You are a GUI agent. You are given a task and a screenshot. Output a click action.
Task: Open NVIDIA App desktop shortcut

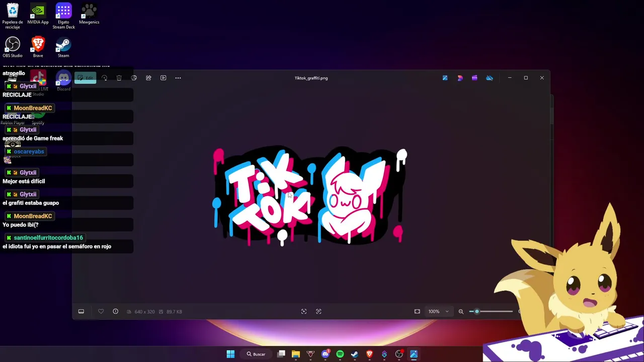[x=38, y=14]
